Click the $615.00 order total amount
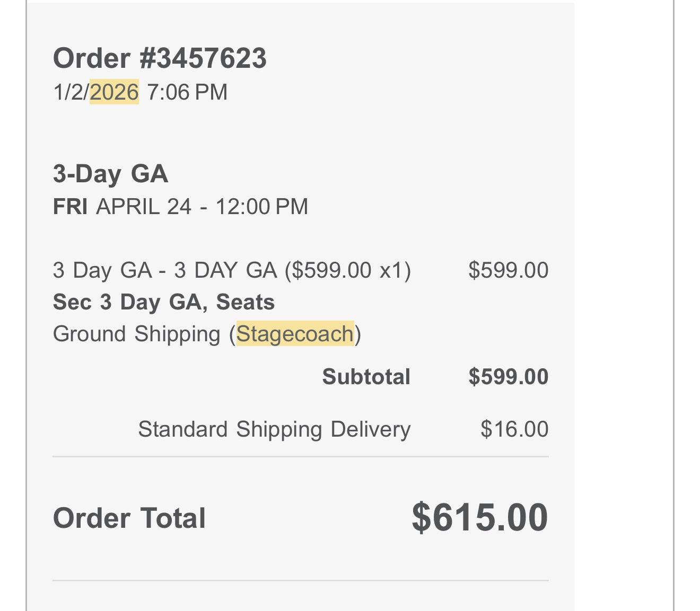This screenshot has width=700, height=611. (x=479, y=517)
